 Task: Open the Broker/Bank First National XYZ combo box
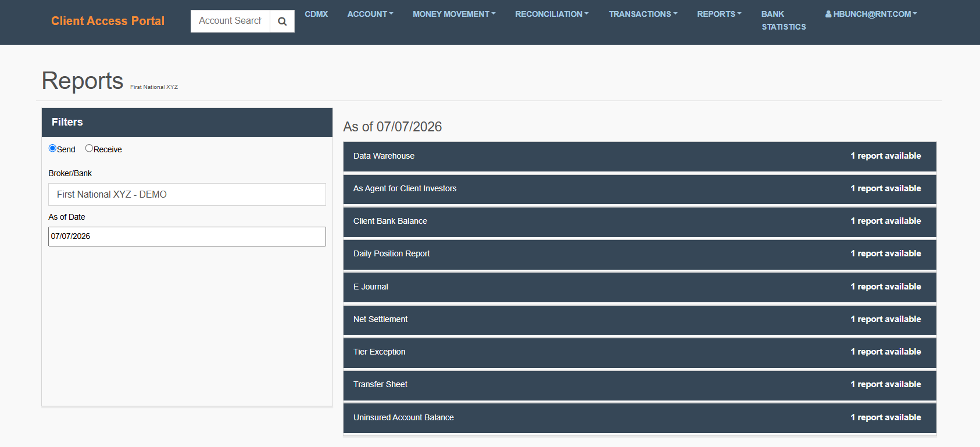point(187,195)
